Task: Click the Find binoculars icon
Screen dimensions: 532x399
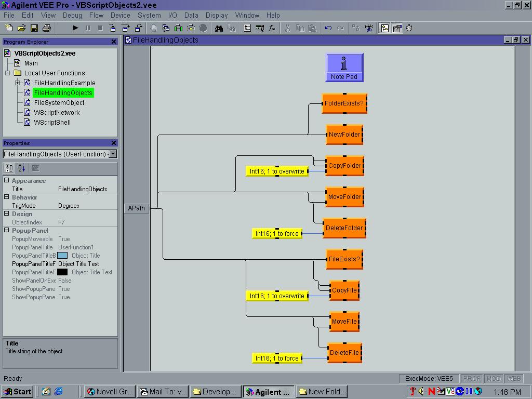Action: pos(219,28)
